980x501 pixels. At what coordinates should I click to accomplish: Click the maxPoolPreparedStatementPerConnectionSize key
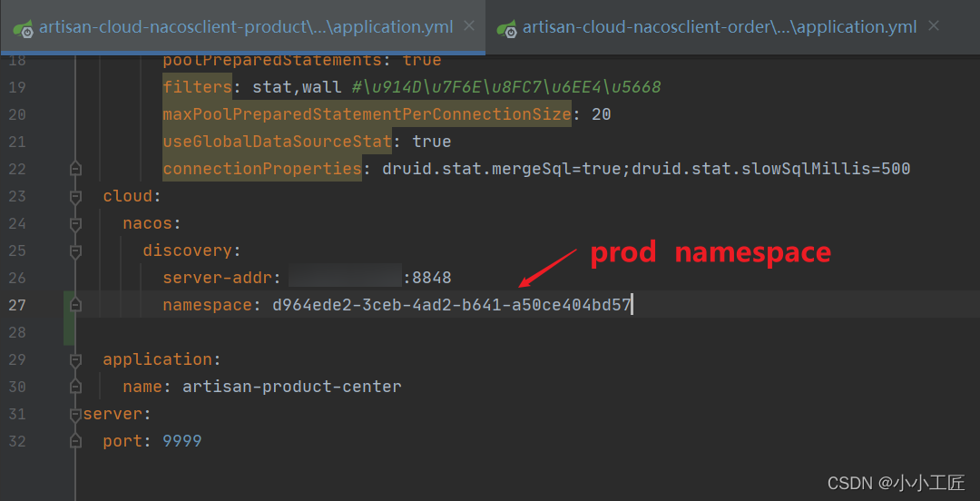click(367, 114)
